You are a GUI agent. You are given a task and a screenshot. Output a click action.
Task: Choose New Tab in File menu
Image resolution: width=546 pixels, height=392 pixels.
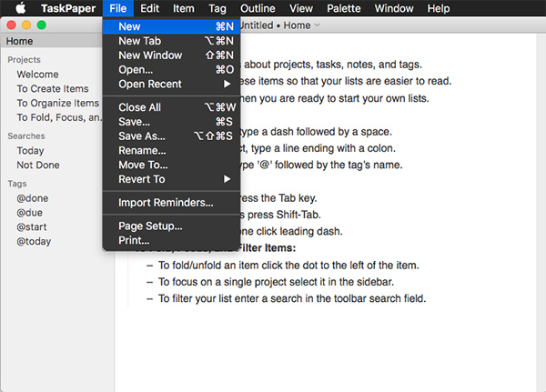171,41
